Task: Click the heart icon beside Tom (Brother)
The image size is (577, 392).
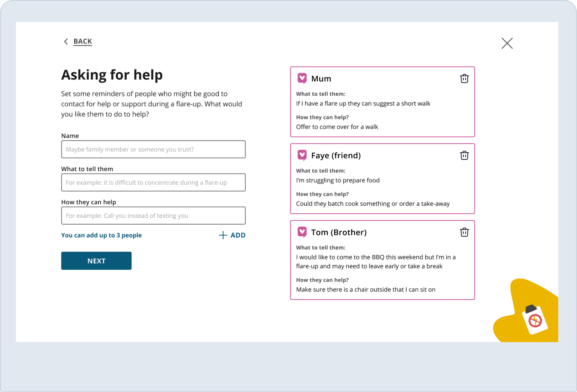Action: [302, 232]
